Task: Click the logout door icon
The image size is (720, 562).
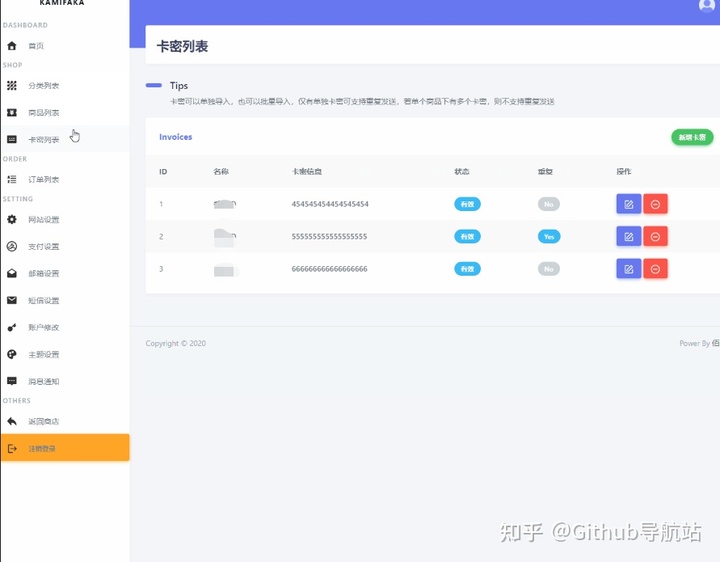Action: coord(12,449)
